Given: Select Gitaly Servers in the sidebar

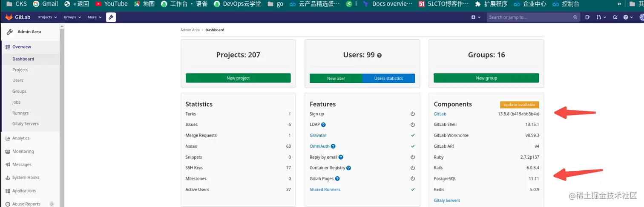Looking at the screenshot, I should tap(26, 124).
